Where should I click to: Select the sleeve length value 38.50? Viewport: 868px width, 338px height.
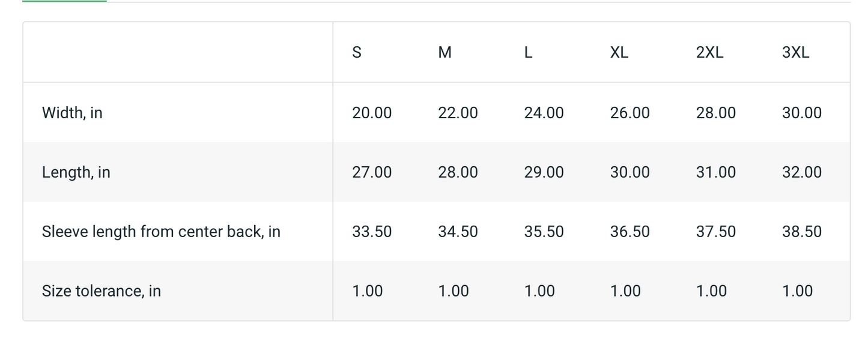point(801,232)
